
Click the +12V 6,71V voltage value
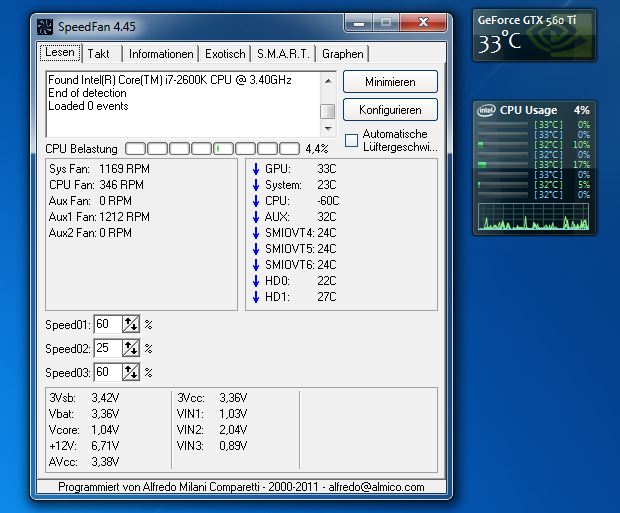coord(105,446)
